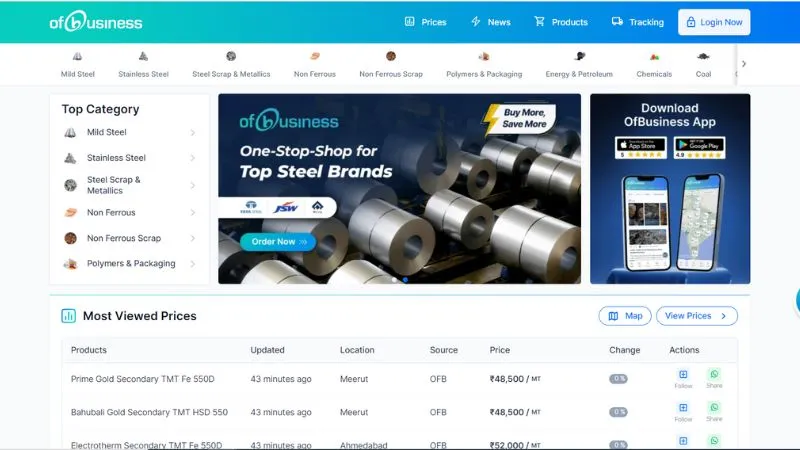This screenshot has height=450, width=800.
Task: Expand Steel Scrap & Metallics in Top Category
Action: point(193,185)
